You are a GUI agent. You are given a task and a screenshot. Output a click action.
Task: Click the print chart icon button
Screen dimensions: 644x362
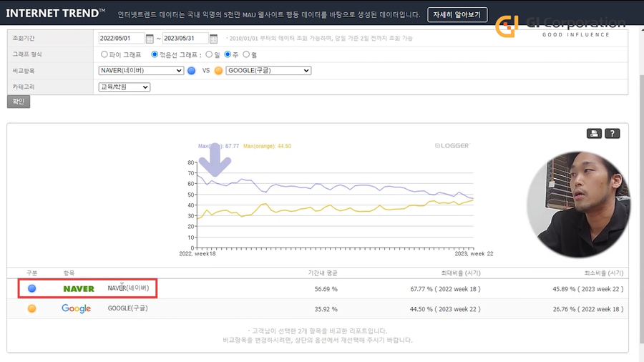594,133
